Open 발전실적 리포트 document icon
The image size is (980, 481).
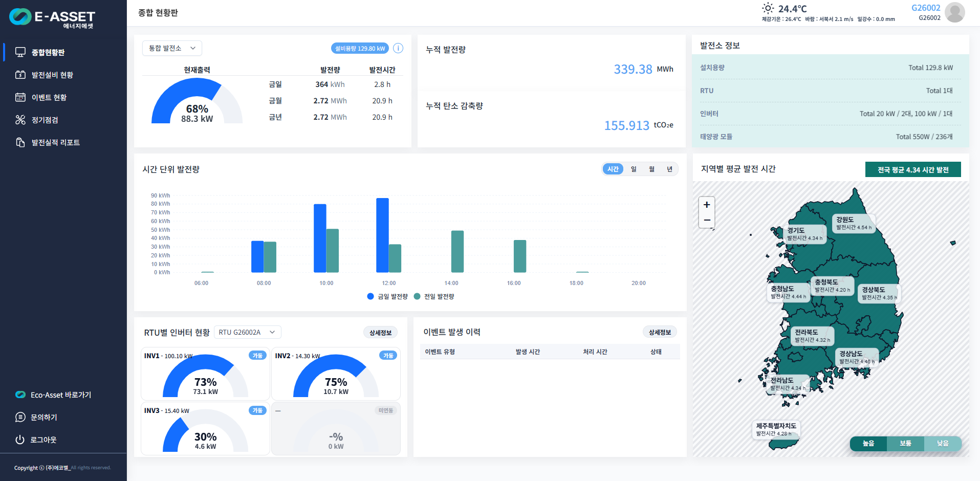(x=20, y=142)
